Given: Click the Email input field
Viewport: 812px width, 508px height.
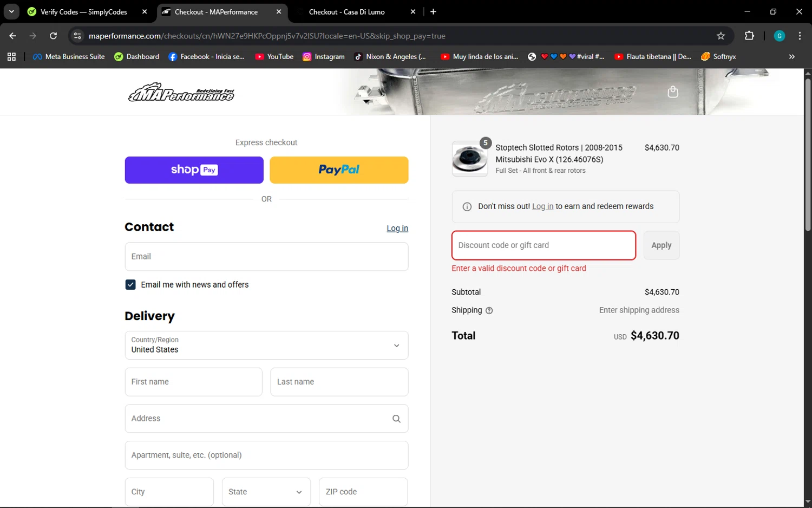Looking at the screenshot, I should coord(266,257).
